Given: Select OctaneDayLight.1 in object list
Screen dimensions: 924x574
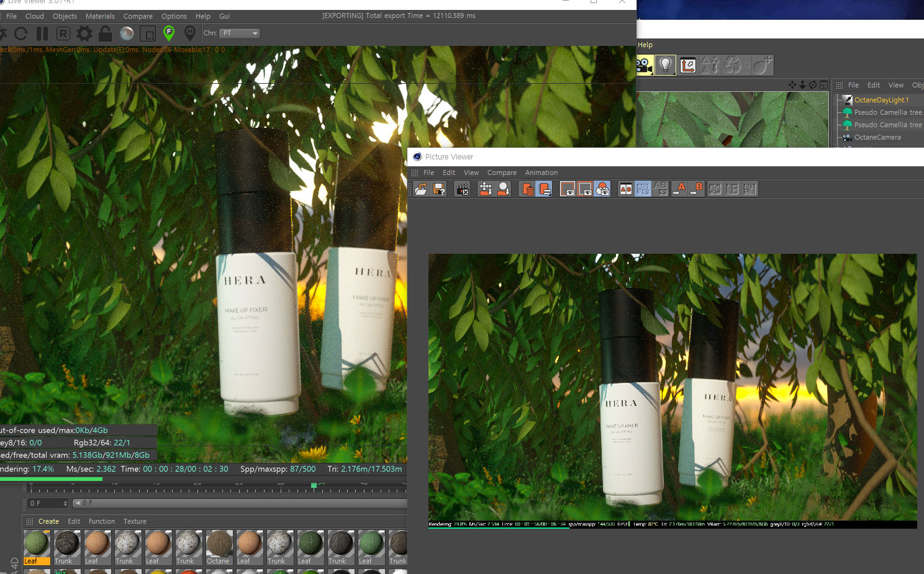Looking at the screenshot, I should click(x=881, y=100).
